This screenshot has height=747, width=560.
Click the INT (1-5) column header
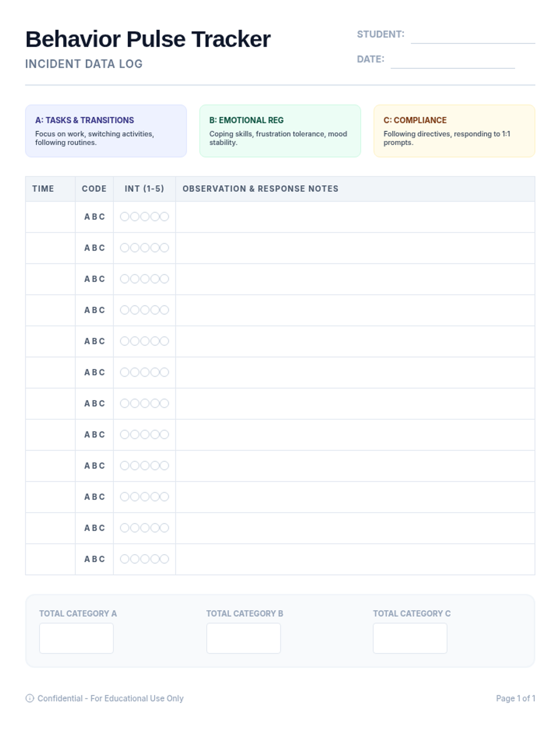click(144, 189)
